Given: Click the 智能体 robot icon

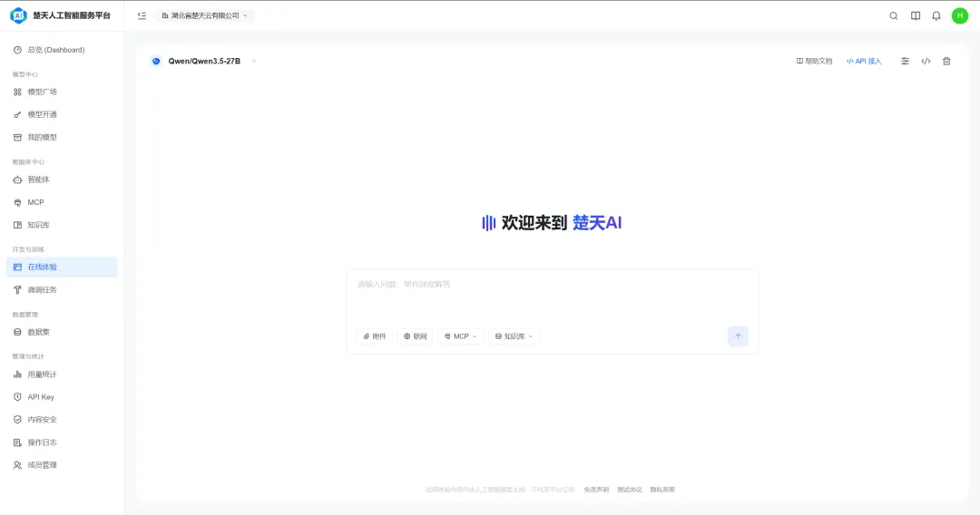Looking at the screenshot, I should pos(17,180).
